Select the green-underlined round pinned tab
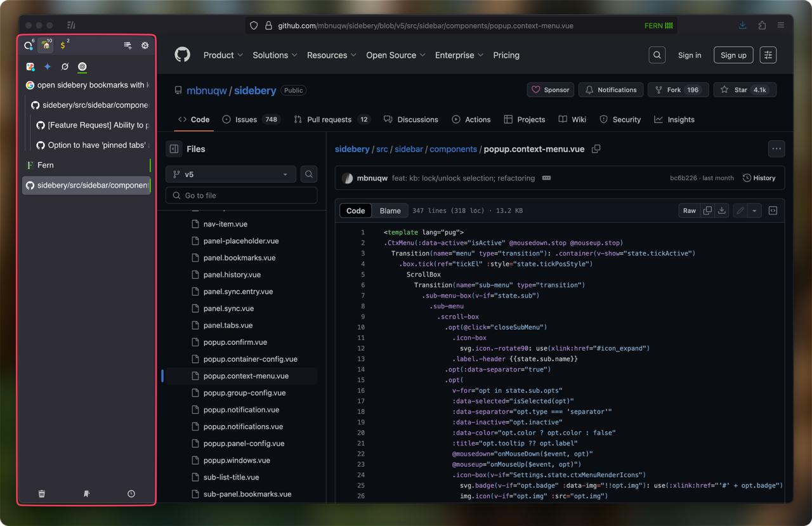The height and width of the screenshot is (526, 812). click(82, 67)
